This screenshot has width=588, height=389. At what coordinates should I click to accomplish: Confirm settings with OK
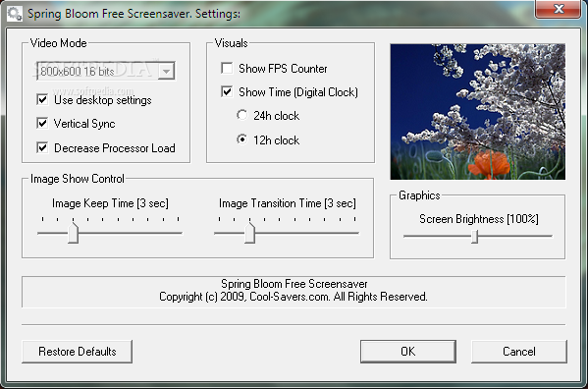click(x=408, y=352)
